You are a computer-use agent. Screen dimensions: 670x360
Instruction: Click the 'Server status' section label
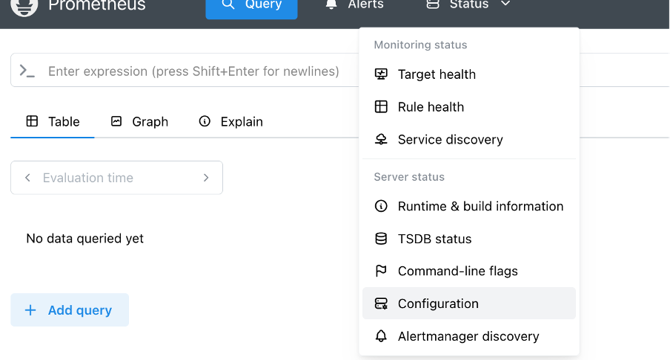(409, 177)
